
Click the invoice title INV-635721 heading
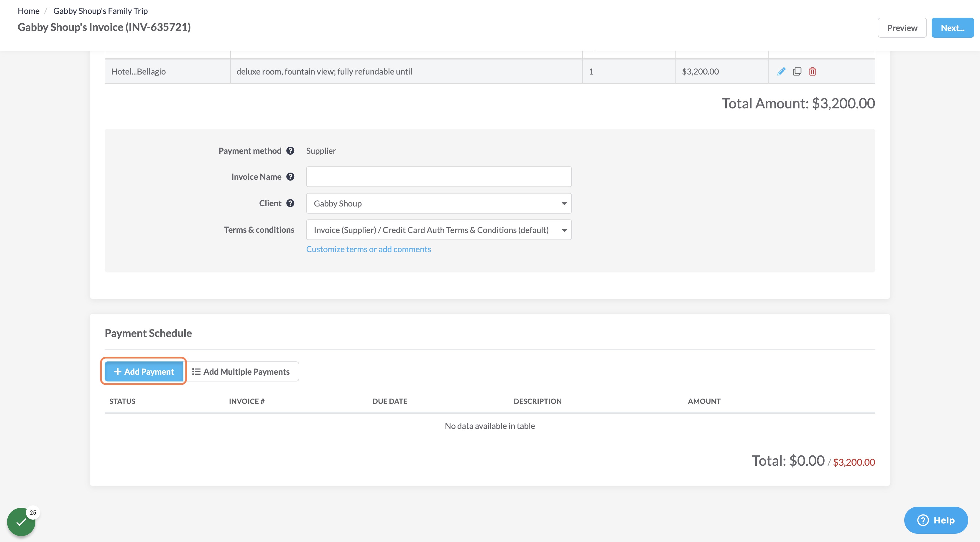coord(104,27)
